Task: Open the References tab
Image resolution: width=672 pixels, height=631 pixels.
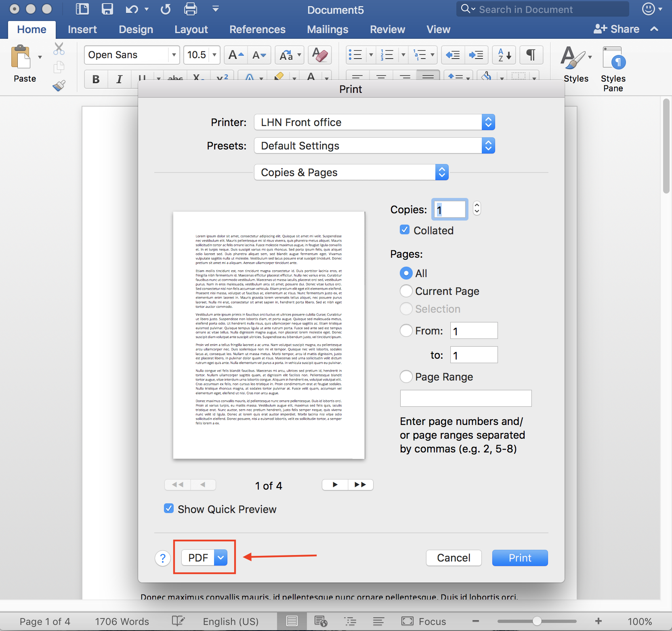Action: pyautogui.click(x=257, y=29)
